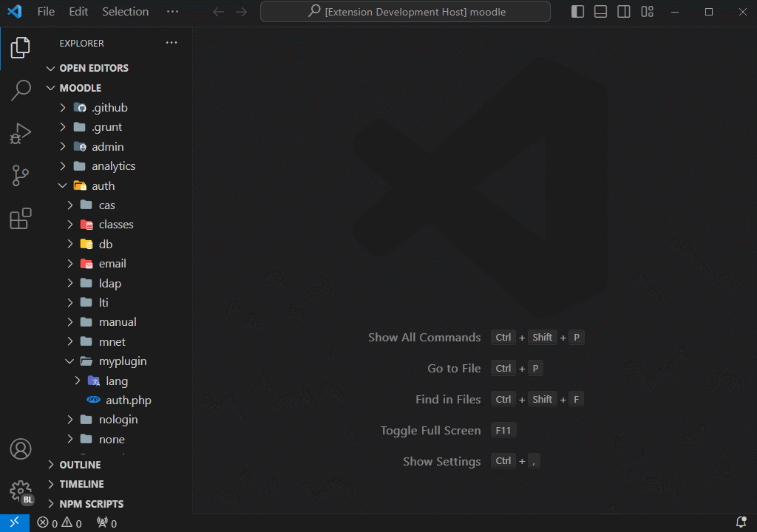Open the Edit menu

click(x=78, y=12)
